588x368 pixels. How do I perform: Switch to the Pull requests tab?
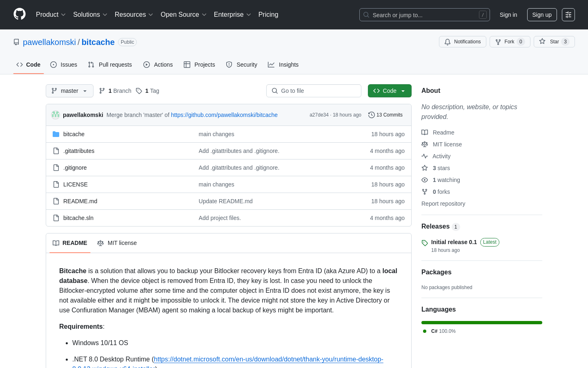tap(110, 65)
